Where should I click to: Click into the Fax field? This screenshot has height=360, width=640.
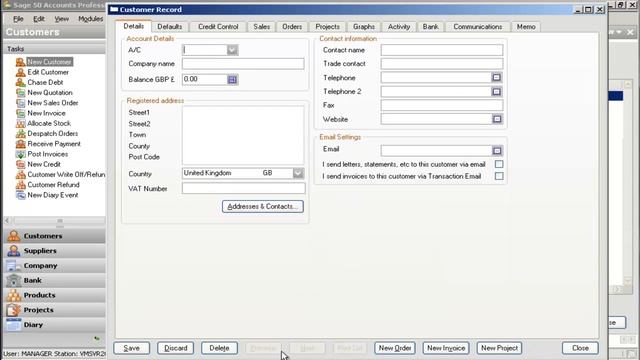point(442,105)
